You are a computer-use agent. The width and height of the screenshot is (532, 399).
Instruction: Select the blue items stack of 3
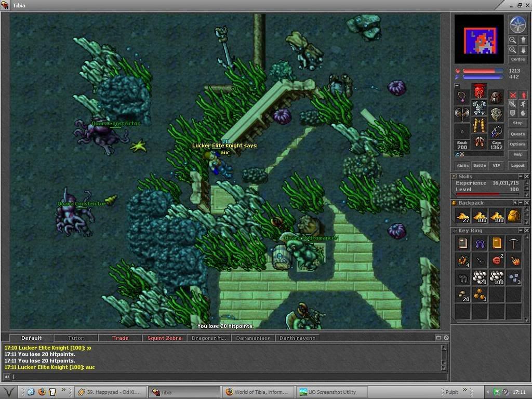[x=513, y=277]
